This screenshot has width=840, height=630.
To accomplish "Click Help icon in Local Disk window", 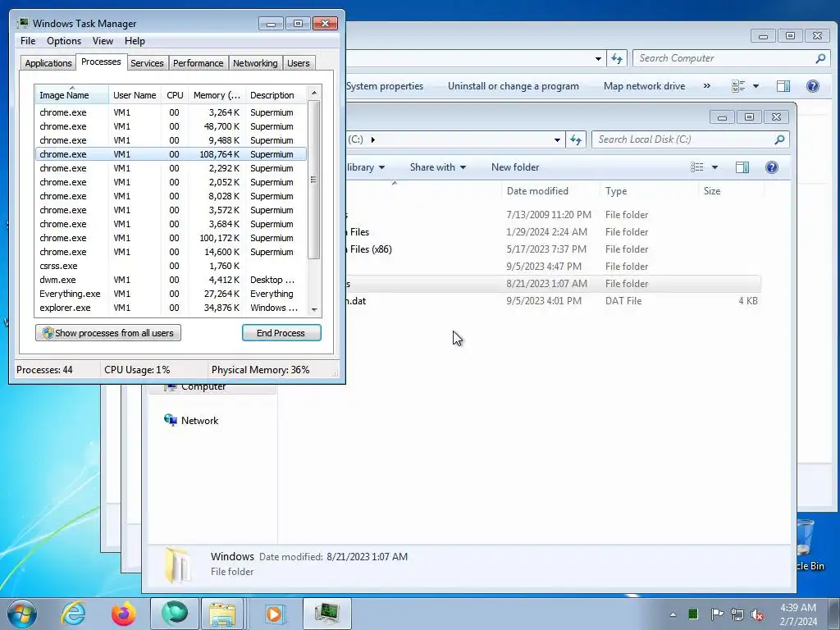I will pos(771,167).
